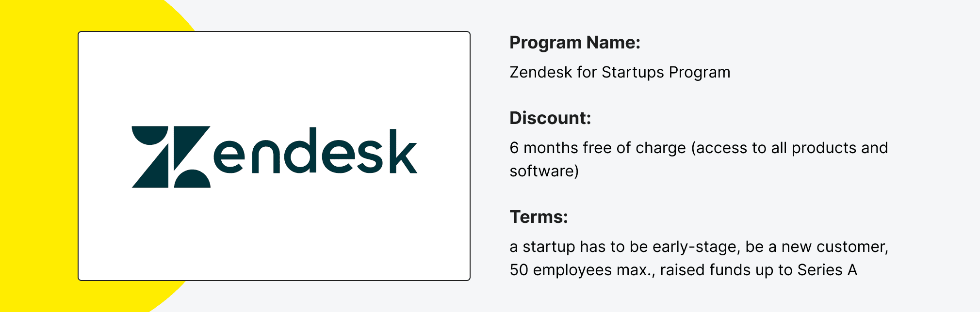Click the word "software)" under Discount
980x312 pixels.
pos(544,171)
